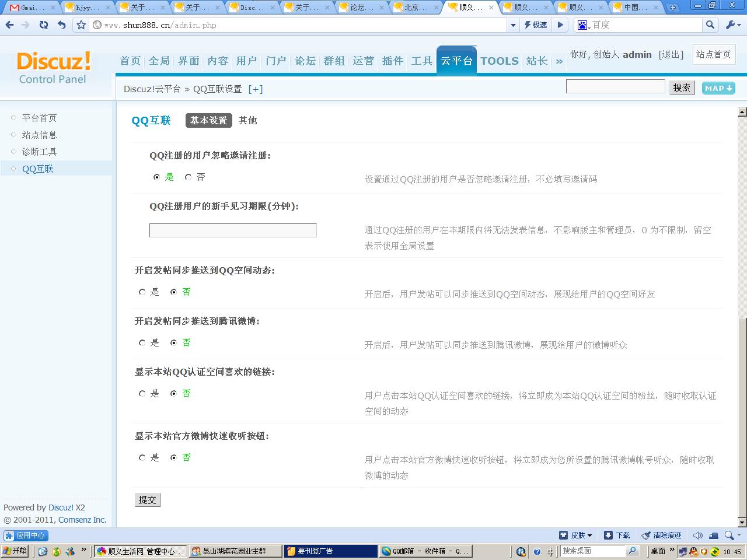Open the 用户 admin menu
This screenshot has width=747, height=560.
247,61
